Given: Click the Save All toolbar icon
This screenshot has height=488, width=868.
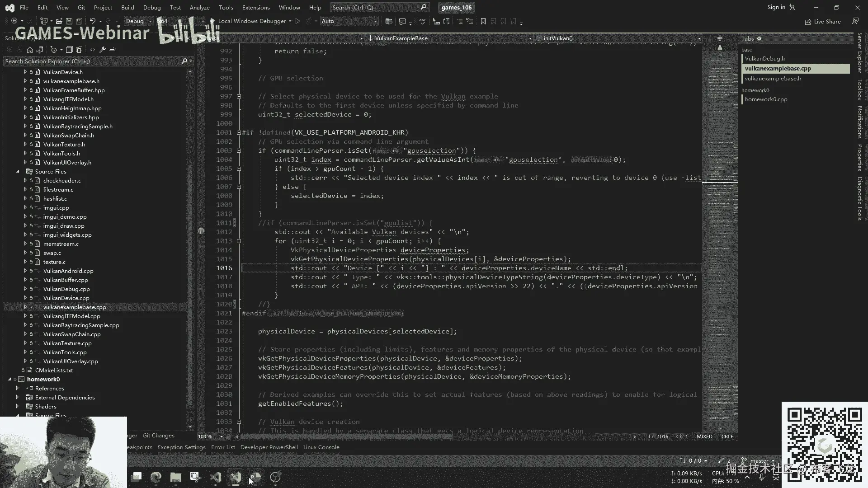Looking at the screenshot, I should [79, 21].
